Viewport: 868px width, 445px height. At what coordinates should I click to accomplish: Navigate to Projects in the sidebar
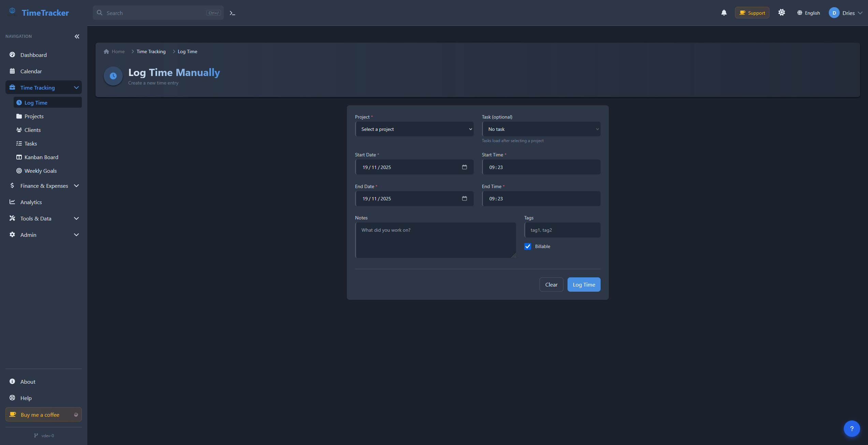(34, 116)
